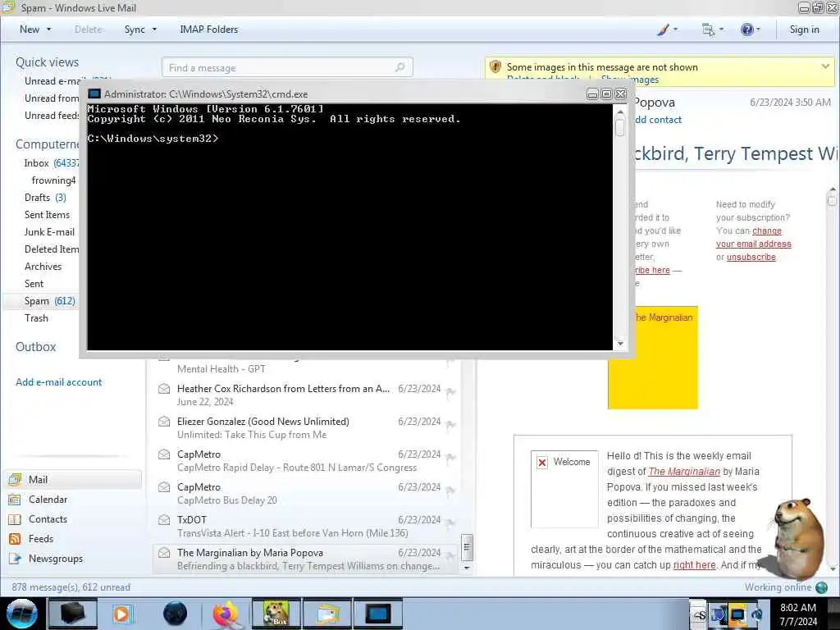The image size is (840, 630).
Task: Click 'The Marginalian' link in message body
Action: [x=684, y=472]
